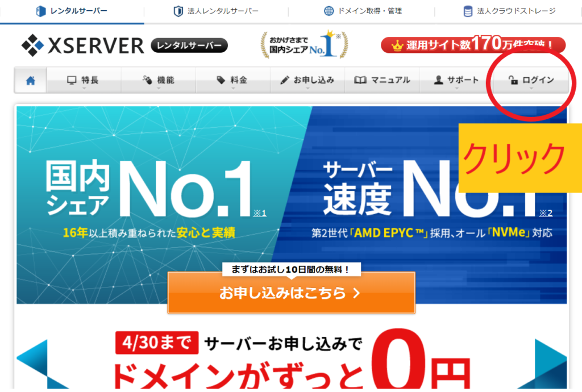Open the 機能 menu
Image resolution: width=582 pixels, height=392 pixels.
pos(159,80)
